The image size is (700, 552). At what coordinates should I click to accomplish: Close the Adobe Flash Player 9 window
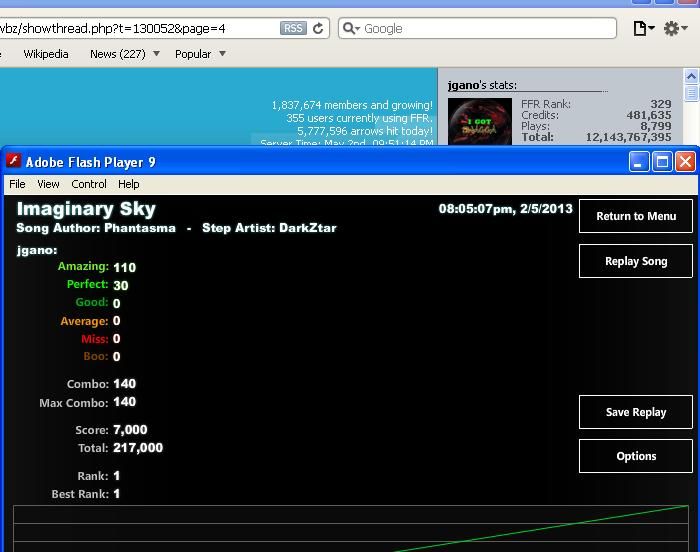[x=685, y=161]
